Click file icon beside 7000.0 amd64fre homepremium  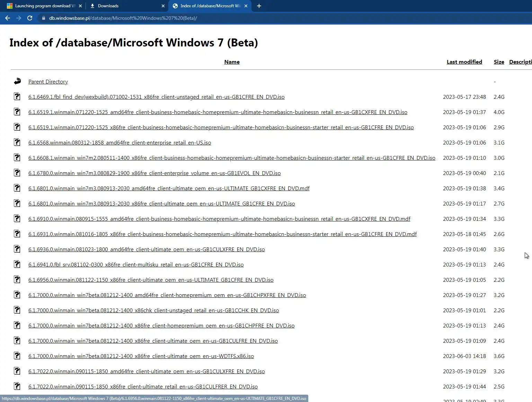17,295
